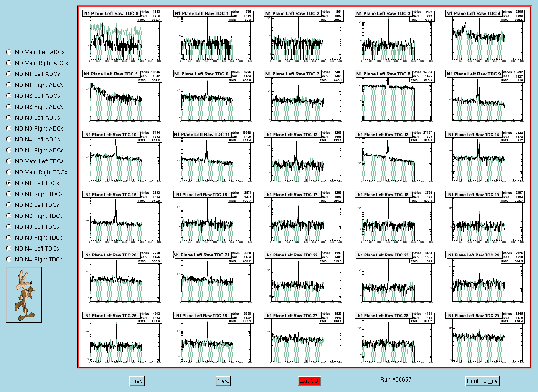Open the Raw TDC 9 plot
Viewport: 538px width, 392px height.
tap(485, 97)
